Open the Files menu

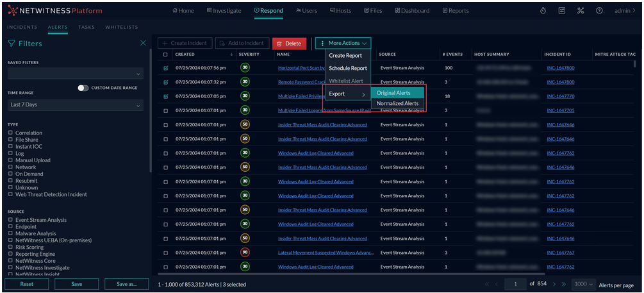(373, 11)
